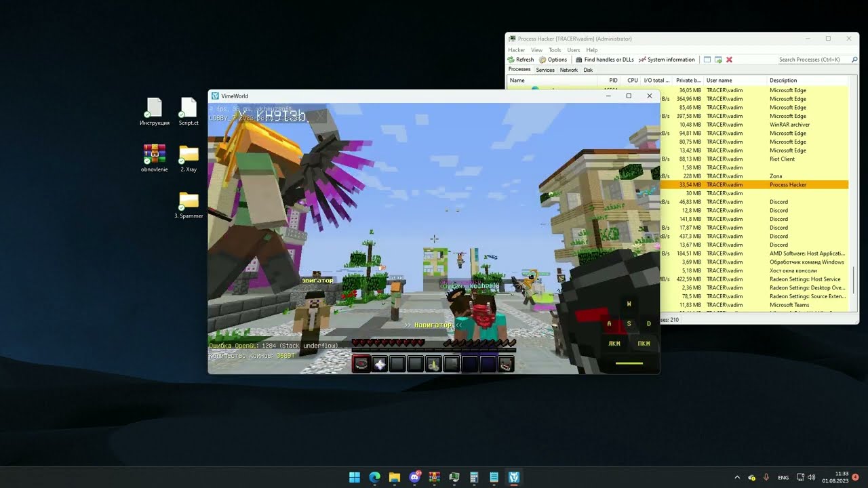This screenshot has height=488, width=868.
Task: Switch to the Disk tab
Action: pos(588,70)
